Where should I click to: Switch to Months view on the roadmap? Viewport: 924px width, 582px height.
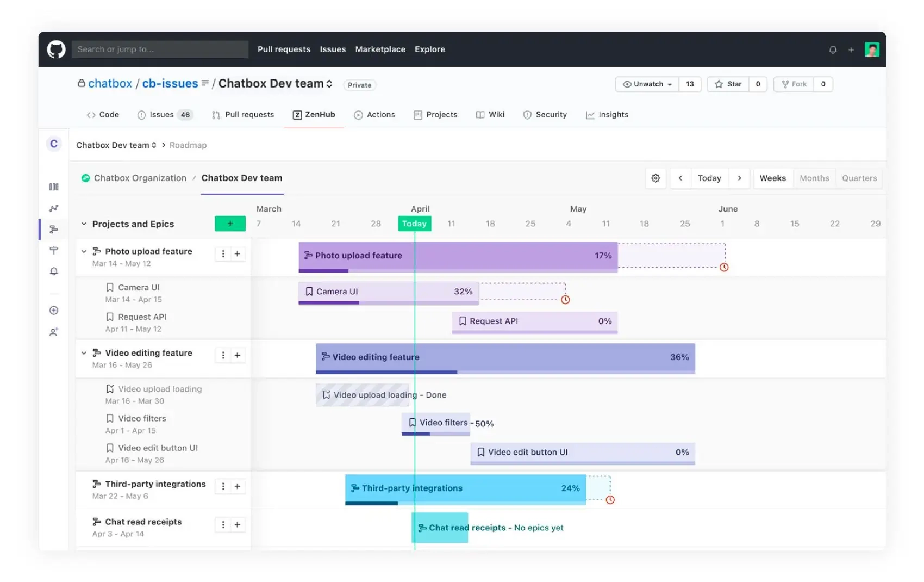814,178
